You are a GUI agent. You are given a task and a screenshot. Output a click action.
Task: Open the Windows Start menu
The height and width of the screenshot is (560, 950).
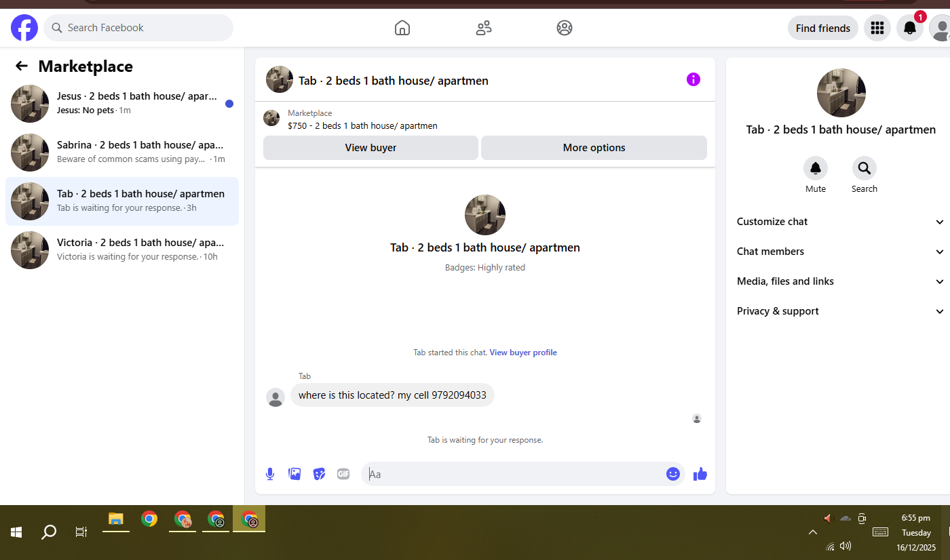16,532
